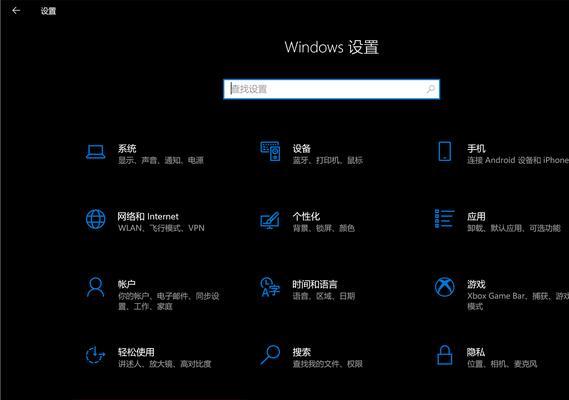The width and height of the screenshot is (569, 400).
Task: Open the 搜索 magnifier category icon
Action: (270, 355)
